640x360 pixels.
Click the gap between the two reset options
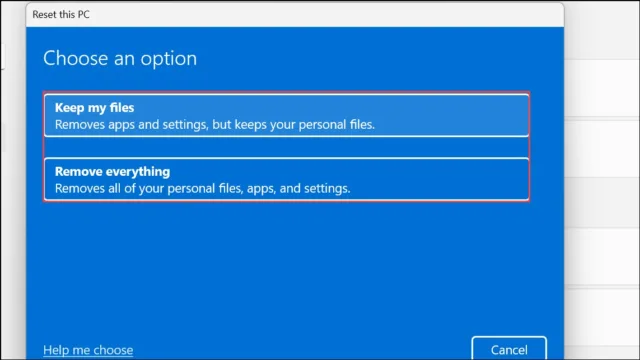pyautogui.click(x=287, y=147)
